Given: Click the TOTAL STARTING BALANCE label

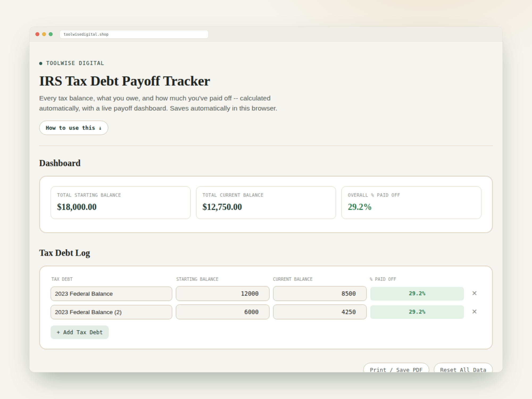Looking at the screenshot, I should [x=89, y=195].
